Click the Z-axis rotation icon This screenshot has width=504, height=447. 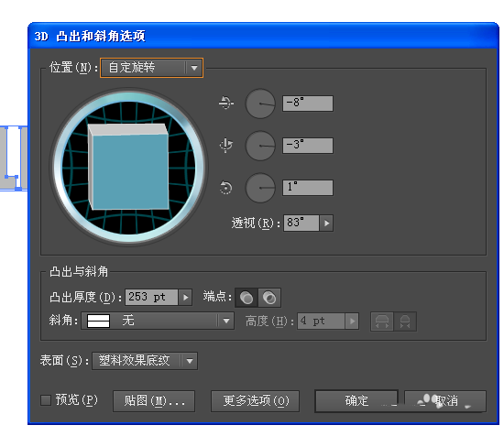point(225,188)
